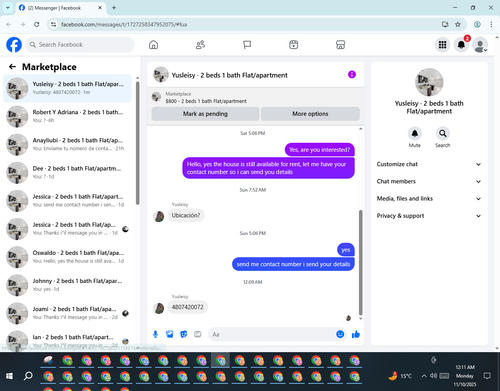Click the 4807420072 message bubble
The width and height of the screenshot is (500, 391).
[187, 307]
